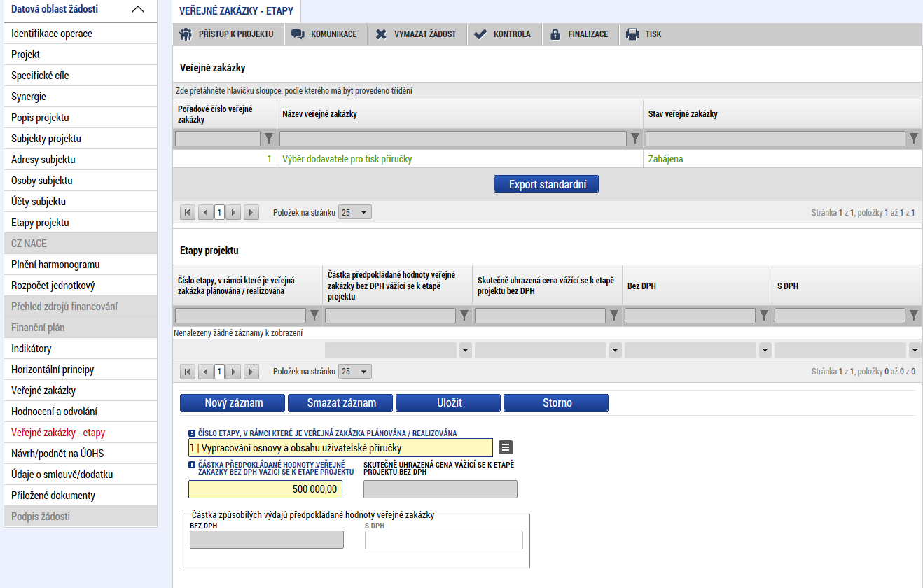
Task: Open Přiložené dokumenty in sidebar
Action: [81, 496]
